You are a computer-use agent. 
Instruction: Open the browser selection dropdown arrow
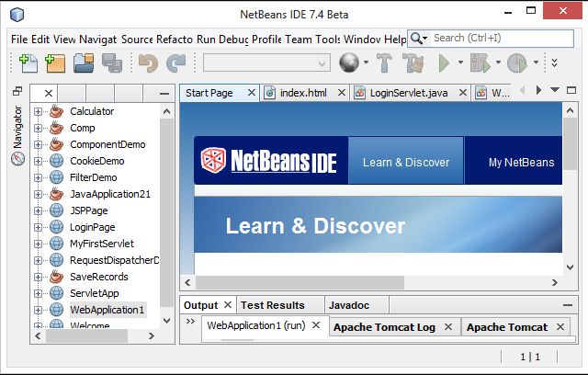click(366, 62)
